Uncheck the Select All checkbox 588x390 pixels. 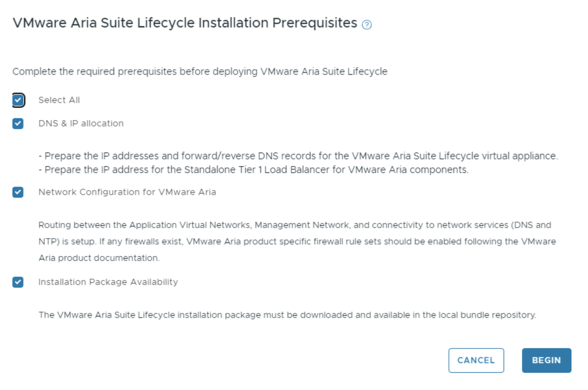click(18, 101)
